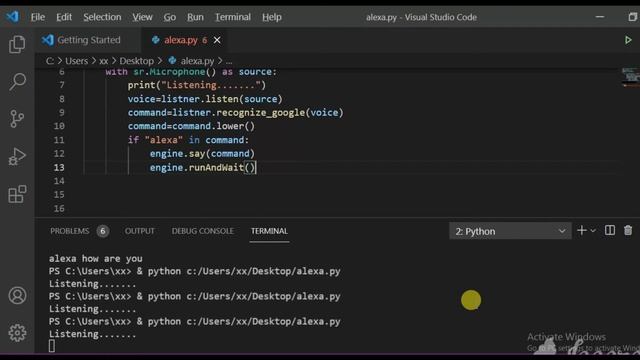Click the print("Listening.......") code line
640x360 pixels.
197,85
